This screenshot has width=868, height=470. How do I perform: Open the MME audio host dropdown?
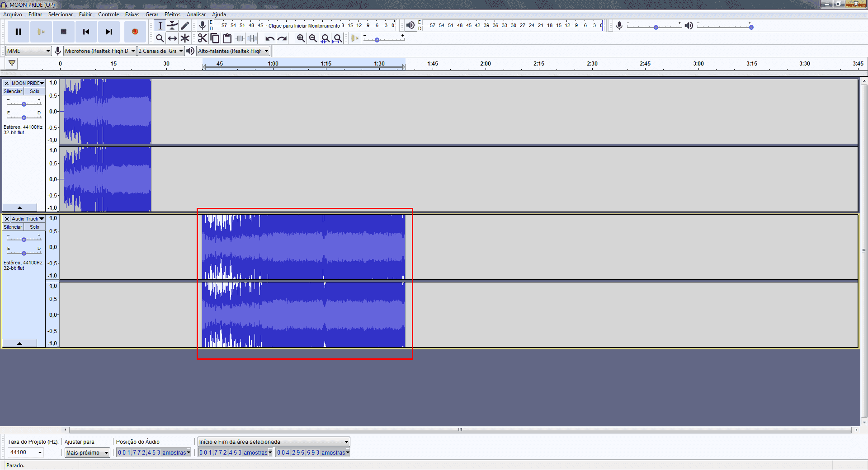point(28,51)
